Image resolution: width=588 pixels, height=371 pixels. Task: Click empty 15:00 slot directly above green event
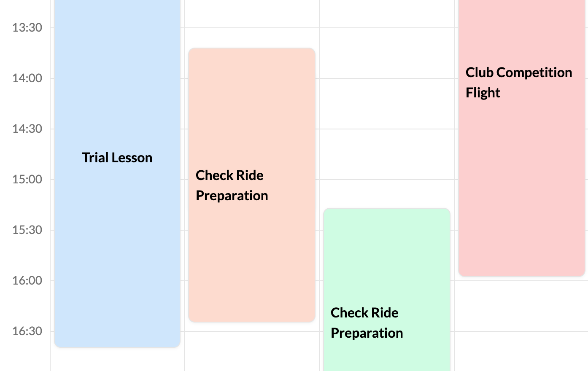386,193
